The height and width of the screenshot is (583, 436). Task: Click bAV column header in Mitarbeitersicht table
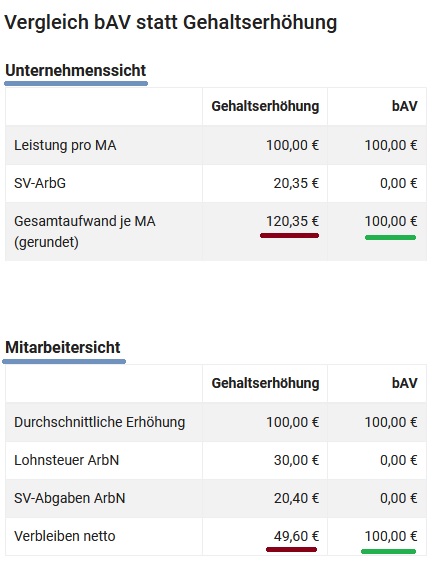[x=404, y=383]
